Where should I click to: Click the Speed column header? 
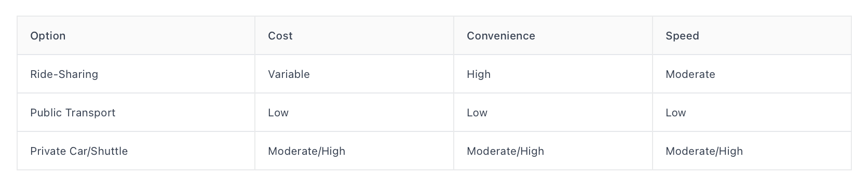pyautogui.click(x=682, y=36)
